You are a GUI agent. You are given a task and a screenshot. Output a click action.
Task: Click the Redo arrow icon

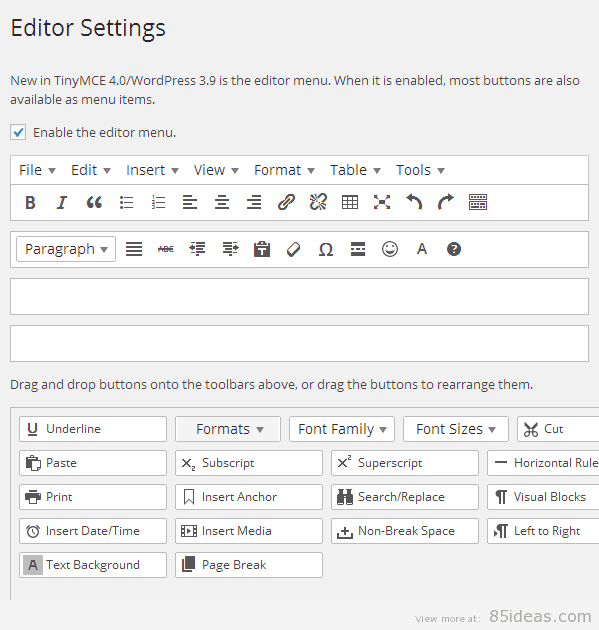tap(446, 202)
